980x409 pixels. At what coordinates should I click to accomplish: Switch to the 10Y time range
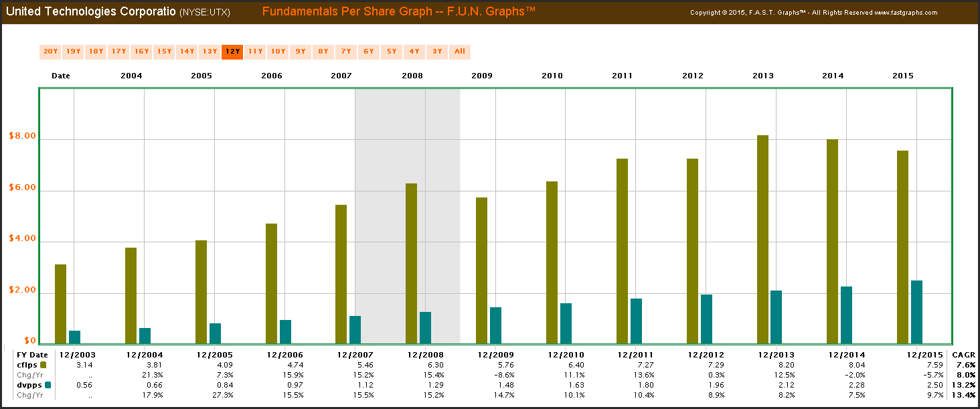278,52
